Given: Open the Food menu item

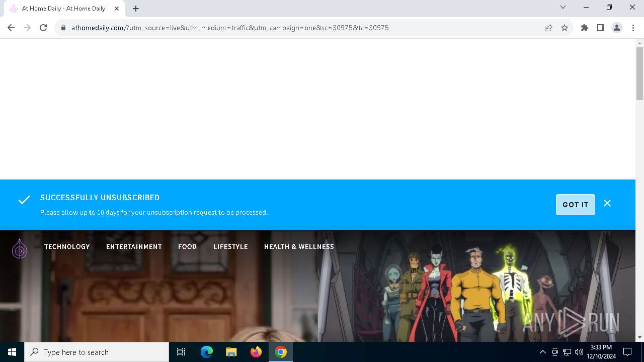Looking at the screenshot, I should click(187, 246).
